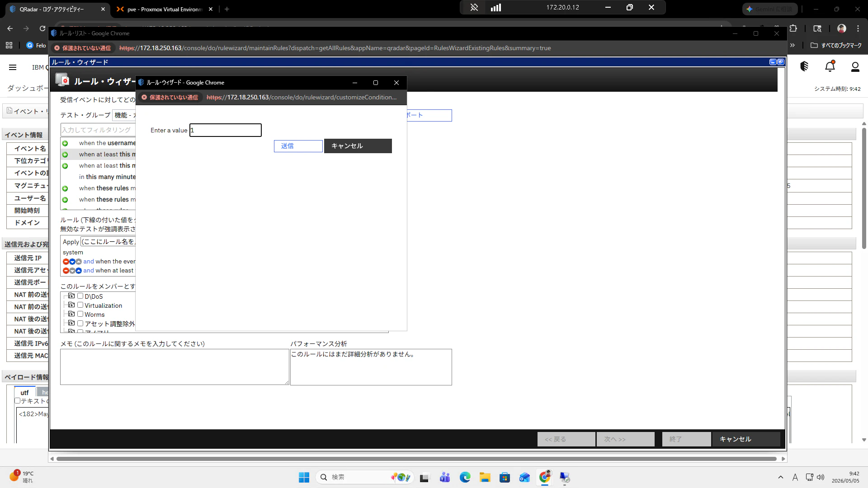Viewport: 868px width, 488px height.
Task: Click the wizard's bottom キャンセル button
Action: (x=746, y=439)
